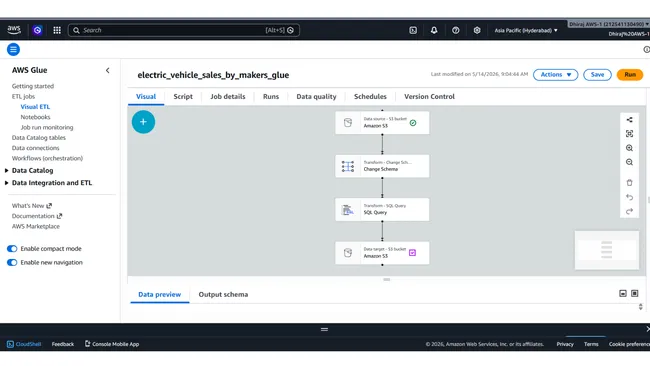Image resolution: width=650 pixels, height=366 pixels.
Task: Collapse the AWS Glue side panel
Action: (108, 70)
